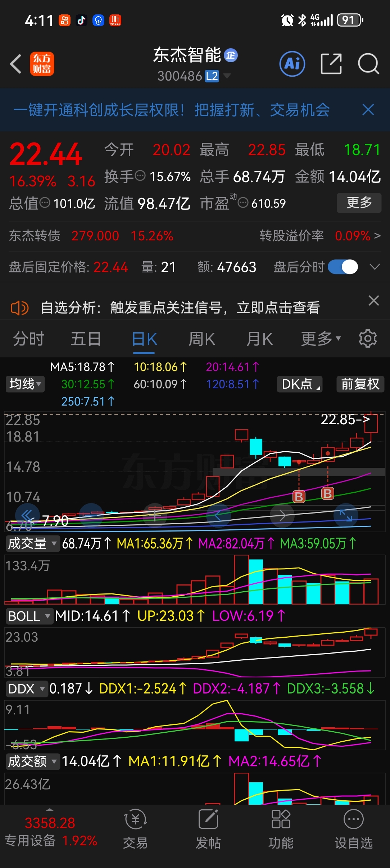Tap the alarm icon in status bar
The image size is (390, 868).
287,20
